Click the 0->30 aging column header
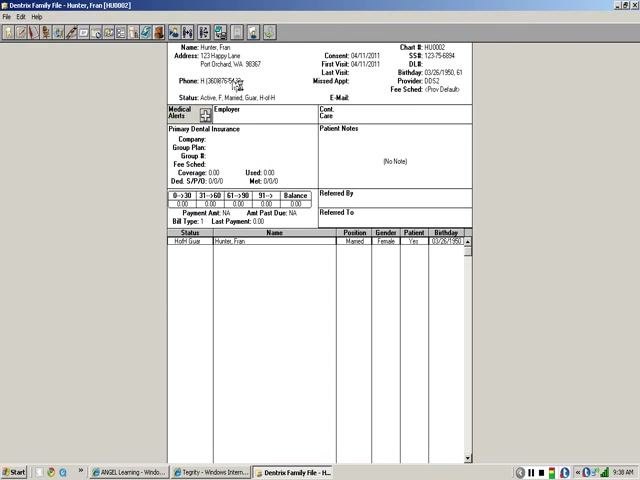 pyautogui.click(x=182, y=196)
